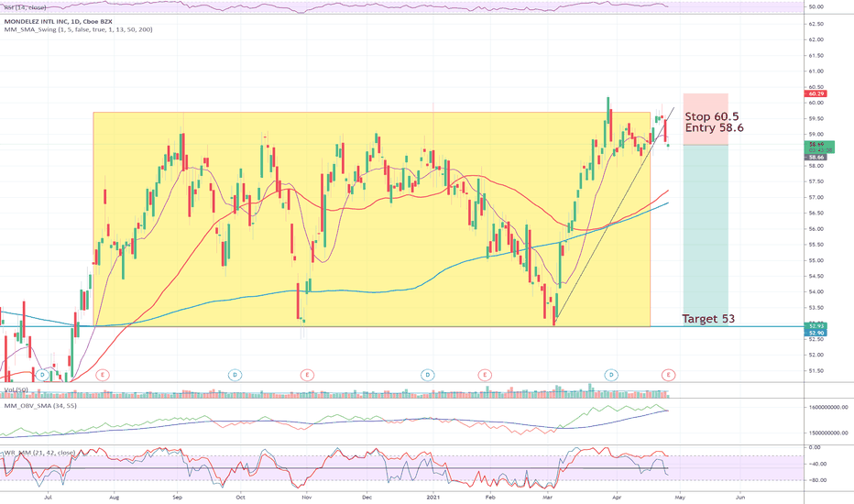The width and height of the screenshot is (854, 504).
Task: Click the 1600000000.00 OBV axis label
Action: coord(827,407)
